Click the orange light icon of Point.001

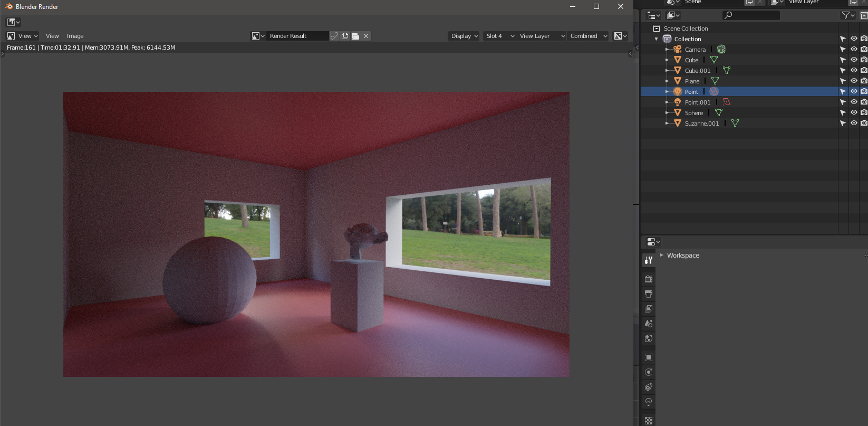(x=678, y=102)
